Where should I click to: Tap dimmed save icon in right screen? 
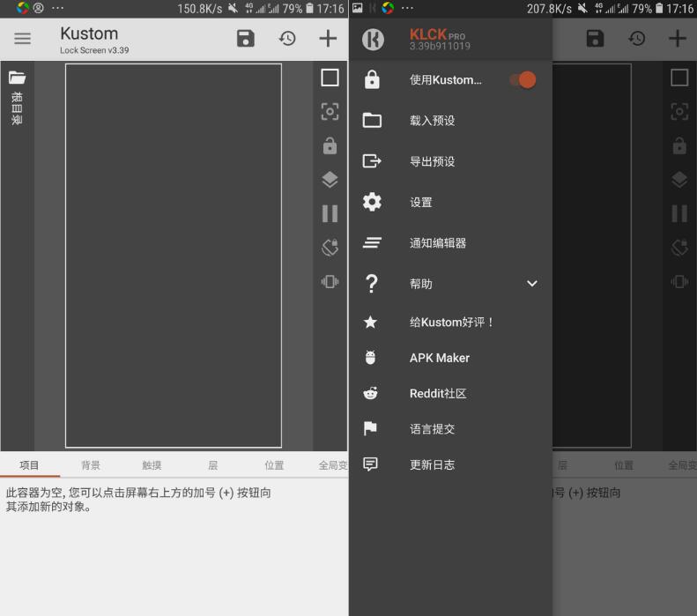[x=595, y=38]
